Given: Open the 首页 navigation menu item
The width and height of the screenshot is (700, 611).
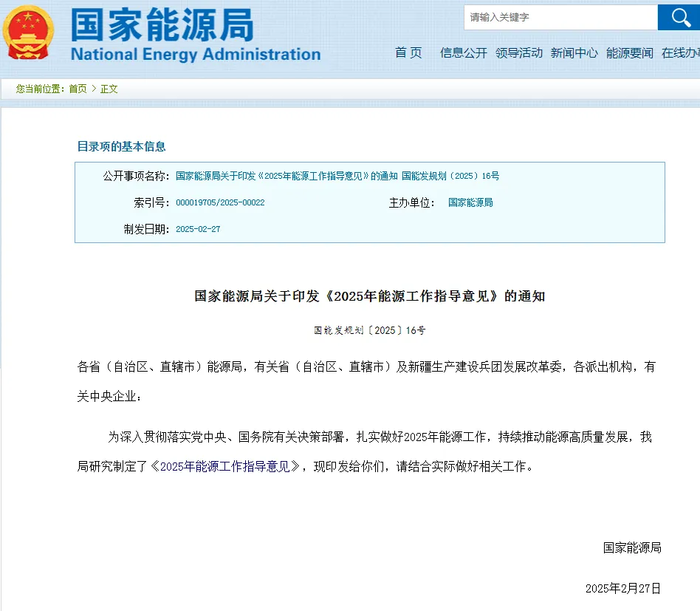Looking at the screenshot, I should click(x=408, y=52).
